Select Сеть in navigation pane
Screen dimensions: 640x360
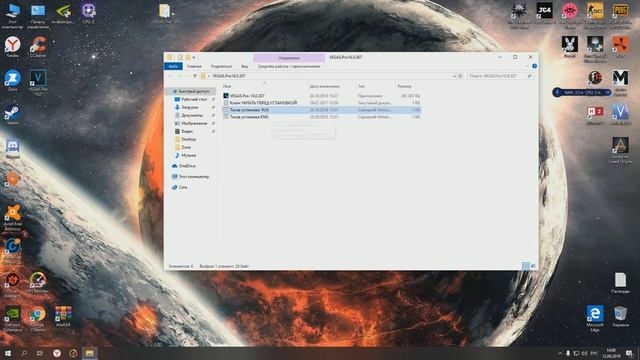183,187
